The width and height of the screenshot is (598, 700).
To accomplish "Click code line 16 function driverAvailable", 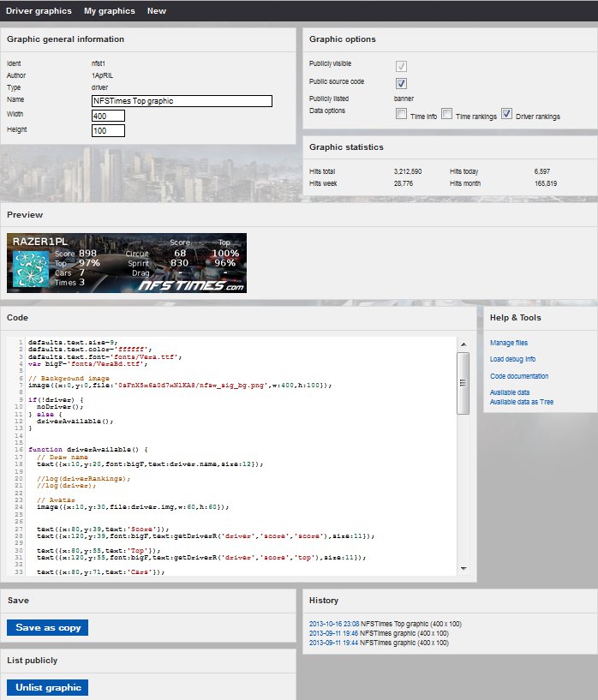I will (x=88, y=450).
